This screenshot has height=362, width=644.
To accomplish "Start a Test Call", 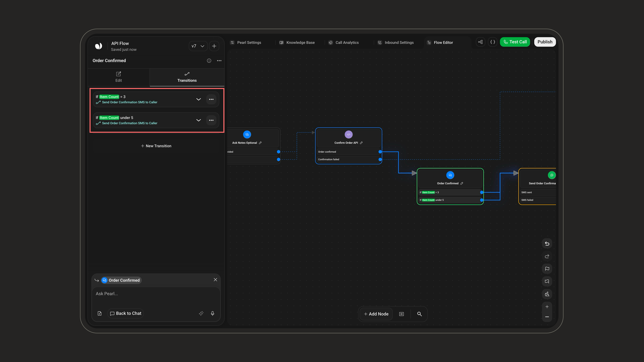I will click(515, 42).
